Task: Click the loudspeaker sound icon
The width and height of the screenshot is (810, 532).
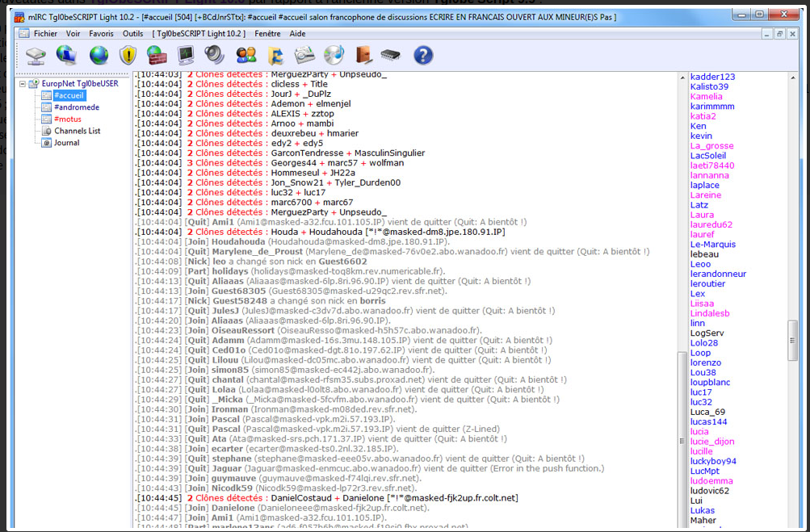Action: [x=215, y=55]
